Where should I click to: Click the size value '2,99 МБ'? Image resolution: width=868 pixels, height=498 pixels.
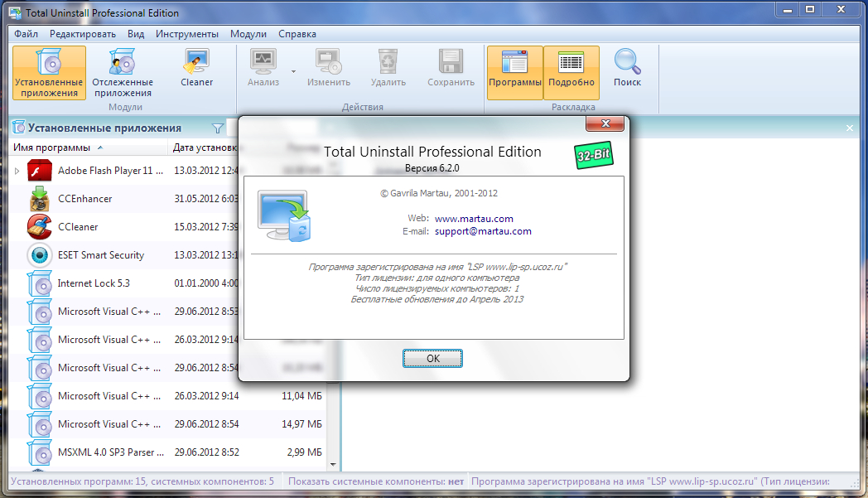tap(305, 452)
